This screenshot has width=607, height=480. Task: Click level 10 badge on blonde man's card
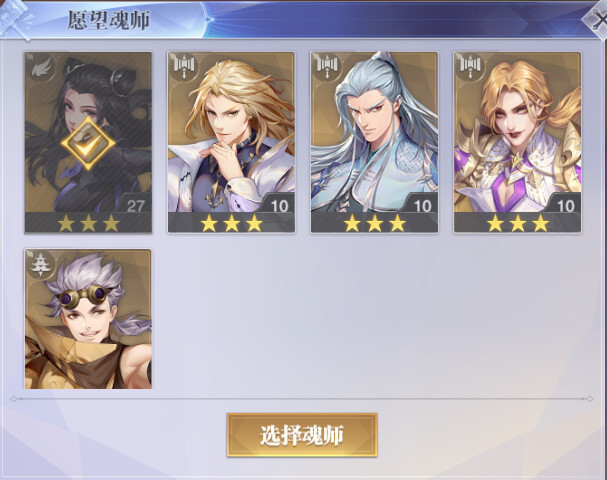click(279, 206)
